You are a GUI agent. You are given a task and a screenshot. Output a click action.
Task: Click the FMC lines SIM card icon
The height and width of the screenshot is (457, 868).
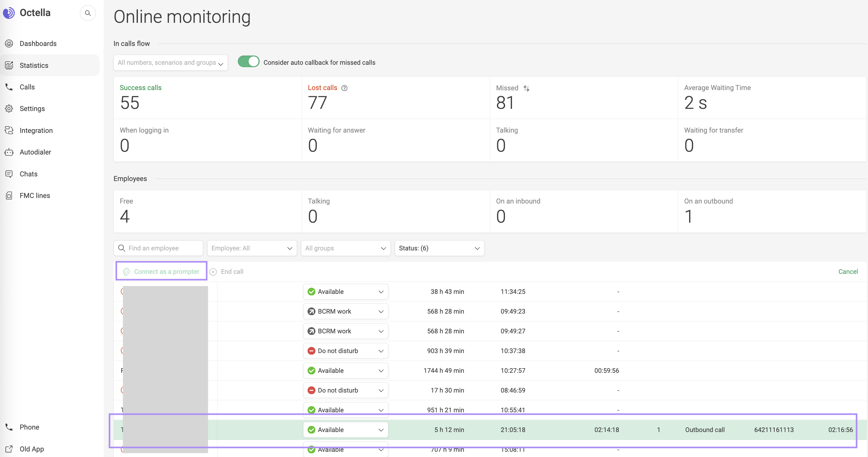(x=9, y=196)
